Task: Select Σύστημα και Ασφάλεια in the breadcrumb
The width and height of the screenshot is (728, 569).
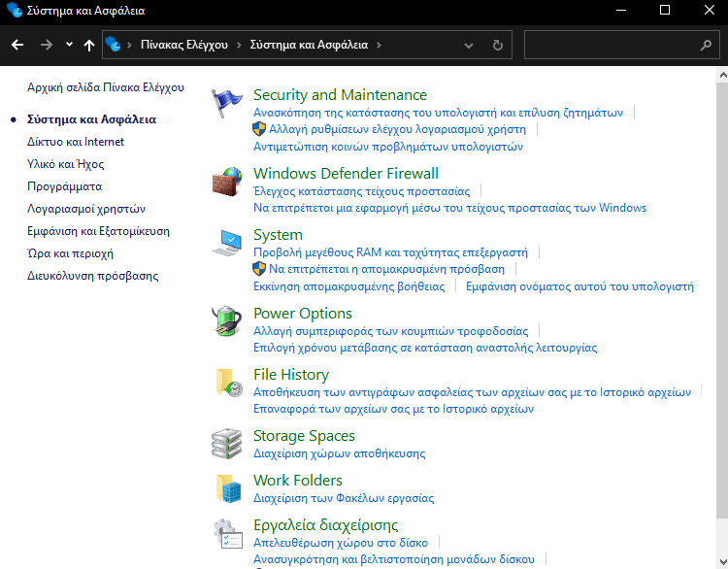Action: [x=309, y=45]
